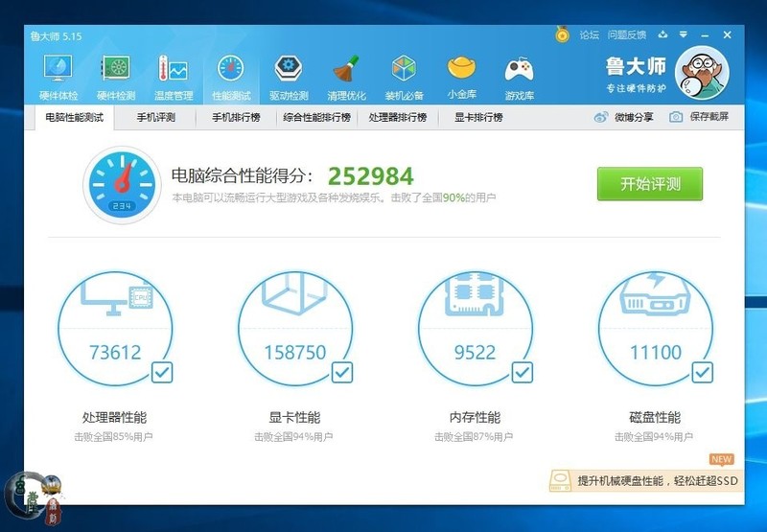
Task: Click the 处理器性能 CPU monitor icon
Action: click(x=116, y=297)
